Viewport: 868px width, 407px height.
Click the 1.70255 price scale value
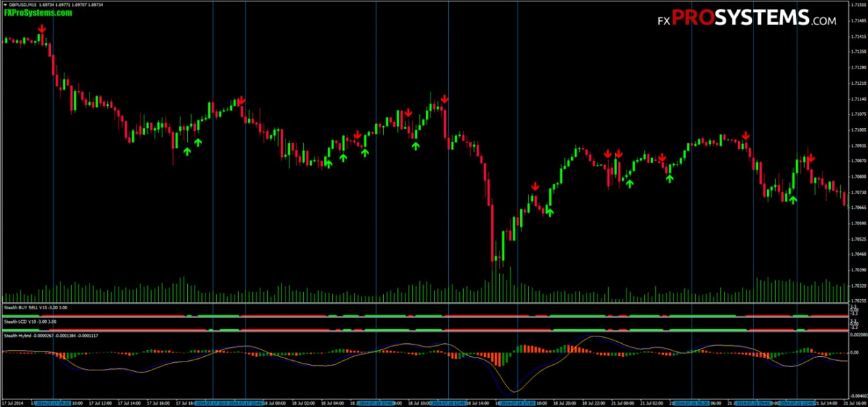pyautogui.click(x=858, y=301)
